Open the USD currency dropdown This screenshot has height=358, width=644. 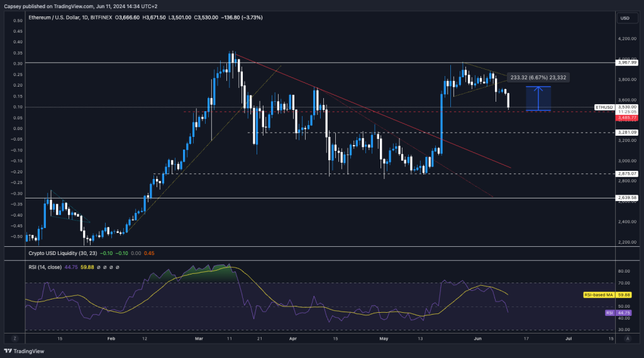coord(625,18)
